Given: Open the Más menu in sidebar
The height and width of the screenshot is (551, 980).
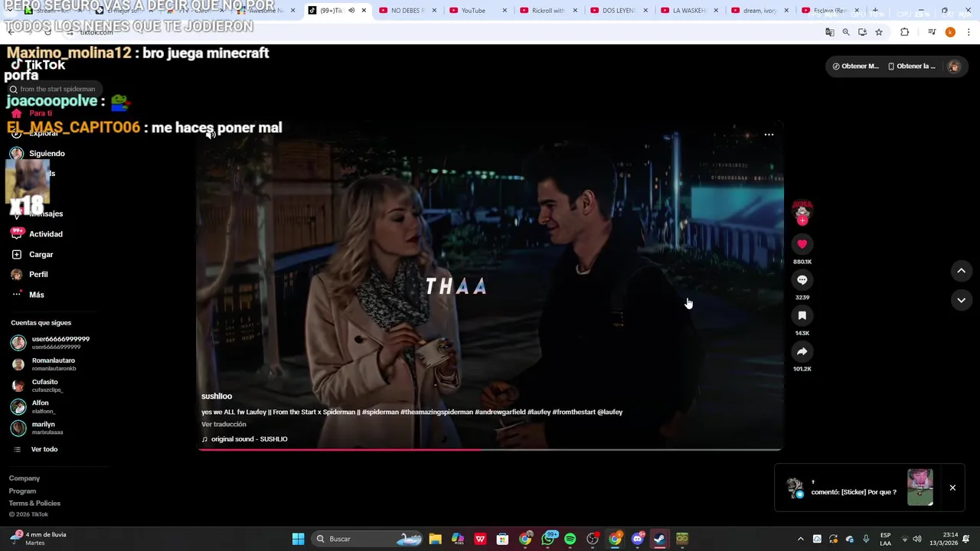Looking at the screenshot, I should click(x=28, y=295).
